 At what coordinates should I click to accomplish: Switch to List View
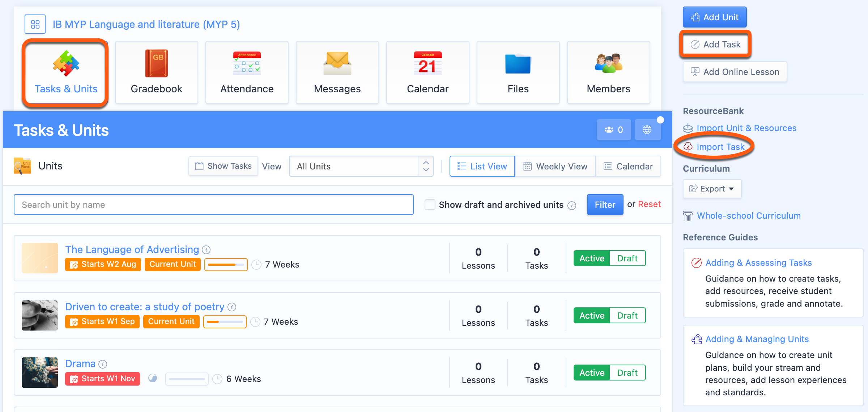[482, 166]
